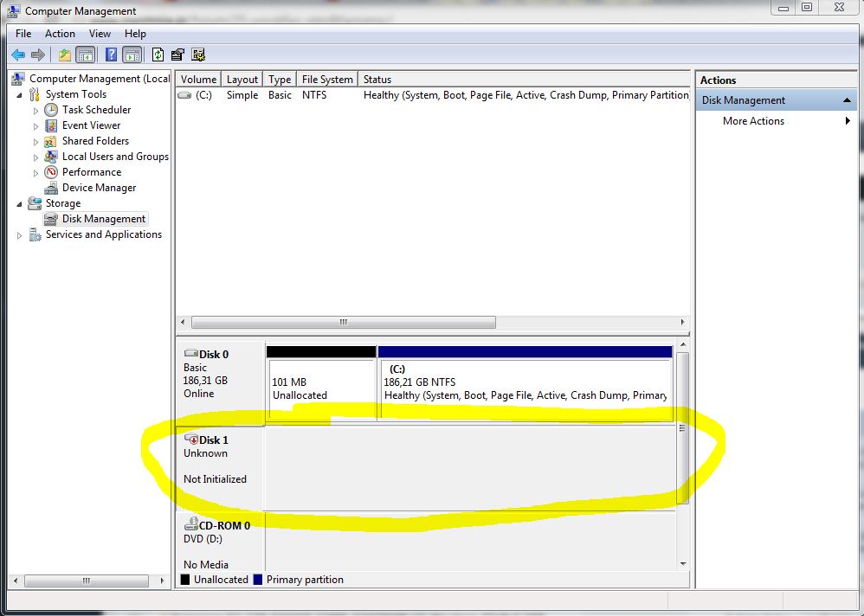Open the View menu
Viewport: 864px width, 616px height.
click(100, 34)
